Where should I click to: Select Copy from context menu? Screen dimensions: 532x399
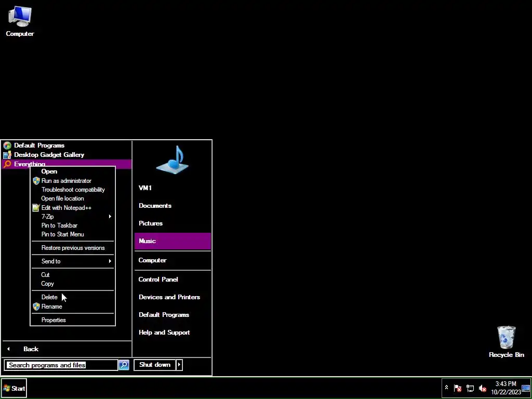[73, 284]
